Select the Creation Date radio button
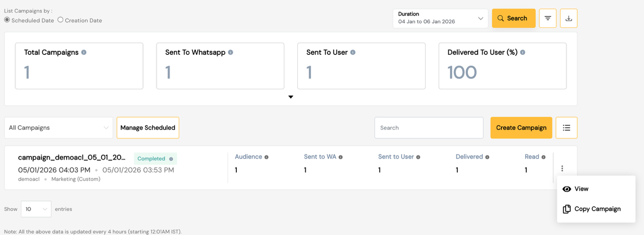The height and width of the screenshot is (235, 644). (60, 20)
